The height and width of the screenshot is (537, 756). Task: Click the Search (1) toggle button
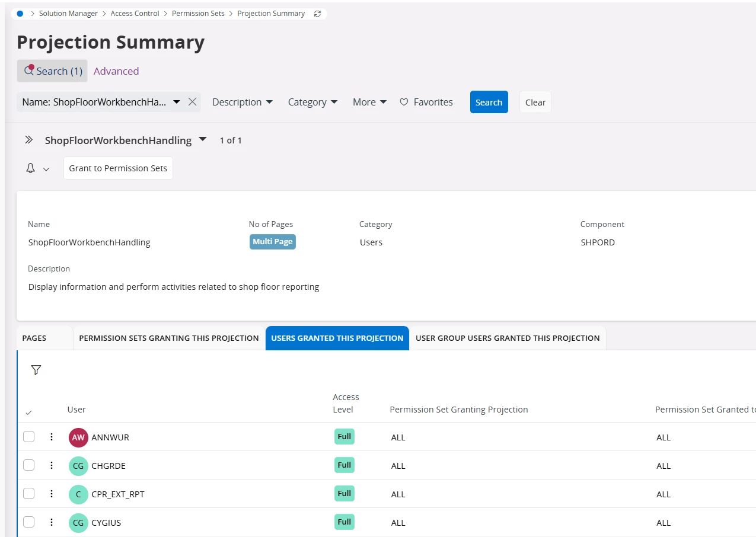pyautogui.click(x=52, y=71)
